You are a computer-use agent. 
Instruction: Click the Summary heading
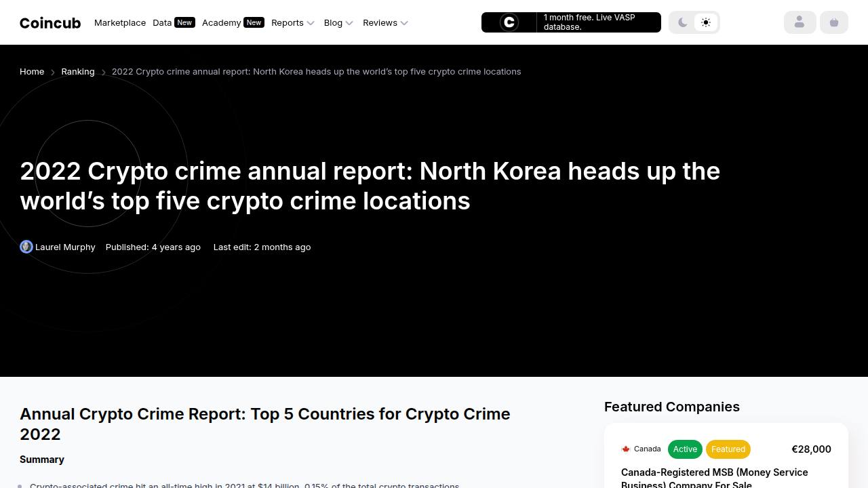pos(42,460)
